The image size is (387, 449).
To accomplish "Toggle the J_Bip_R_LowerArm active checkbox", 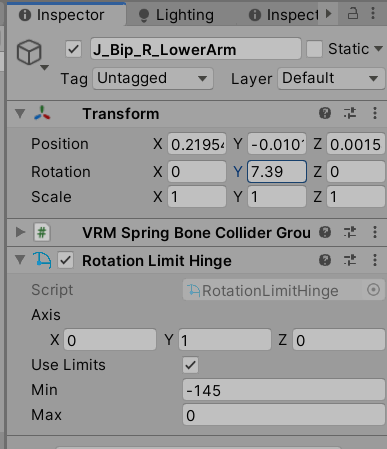I will tap(73, 50).
